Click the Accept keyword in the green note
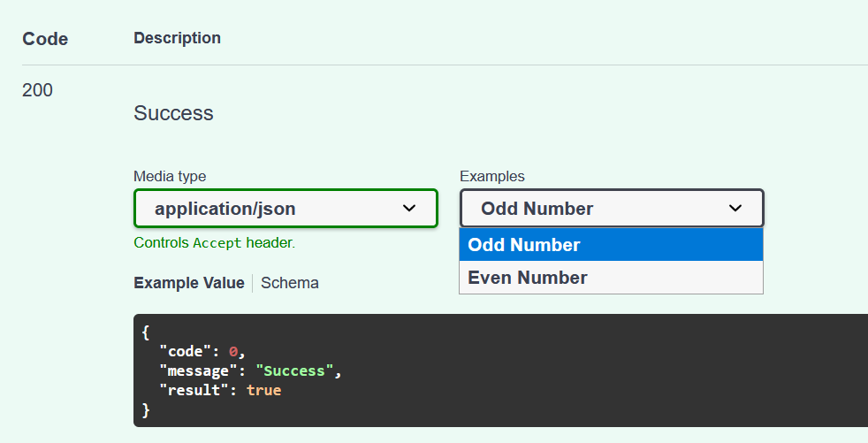 (217, 243)
